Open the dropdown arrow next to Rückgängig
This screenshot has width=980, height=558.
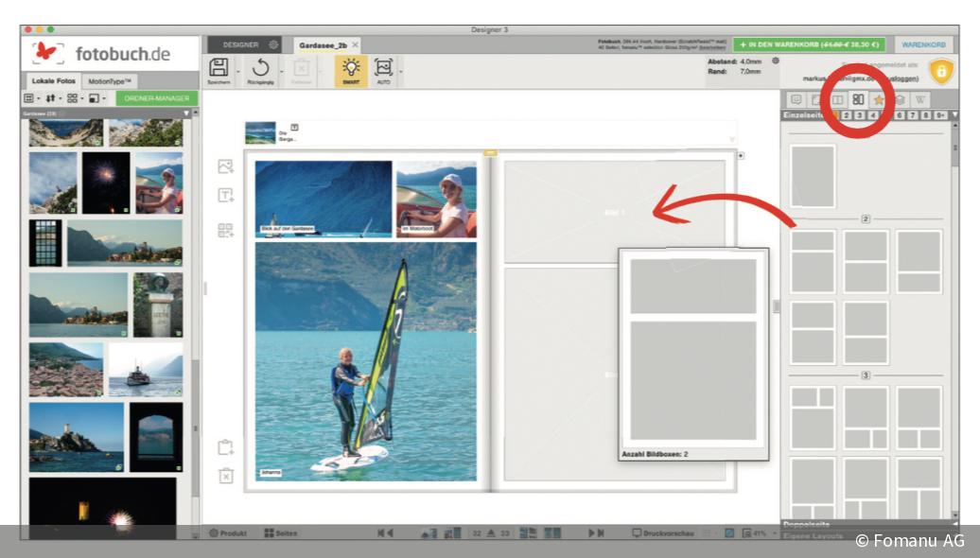tap(281, 72)
